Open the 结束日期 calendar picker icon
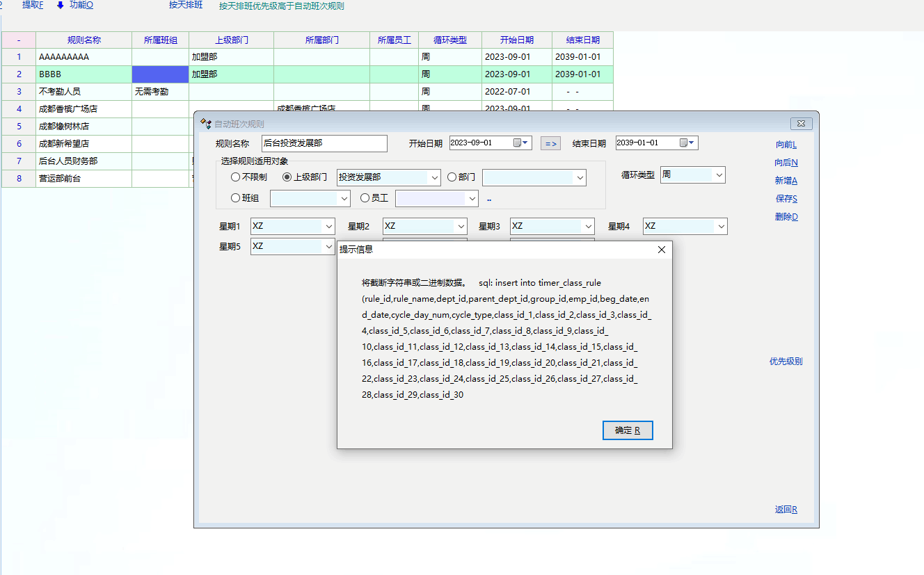The height and width of the screenshot is (575, 924). [684, 143]
